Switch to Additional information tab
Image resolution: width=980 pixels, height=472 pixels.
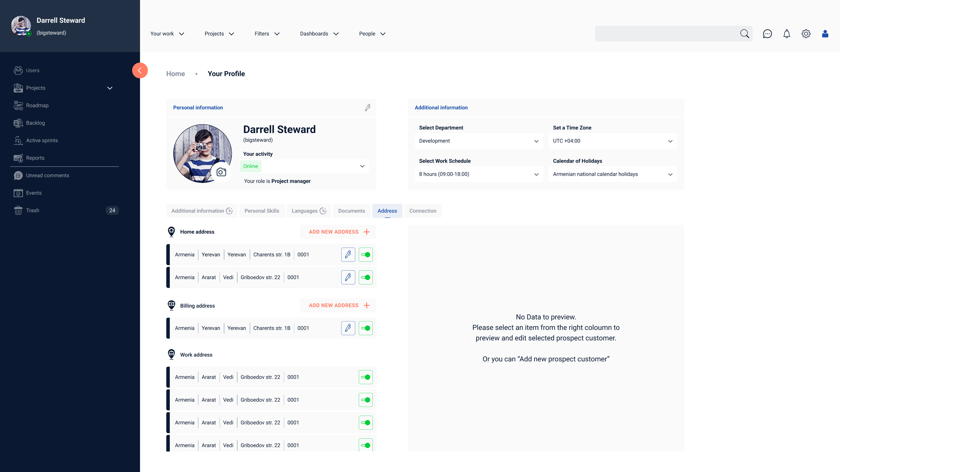click(202, 211)
